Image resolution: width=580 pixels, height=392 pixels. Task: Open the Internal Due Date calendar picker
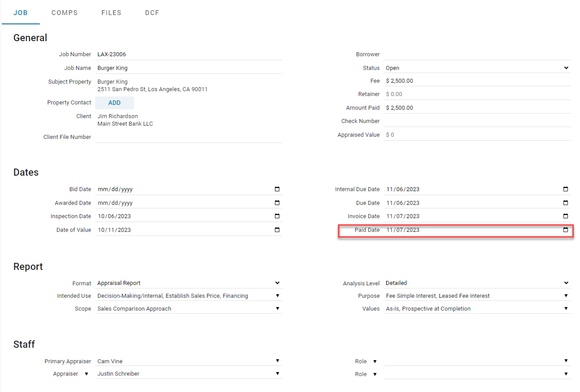565,189
